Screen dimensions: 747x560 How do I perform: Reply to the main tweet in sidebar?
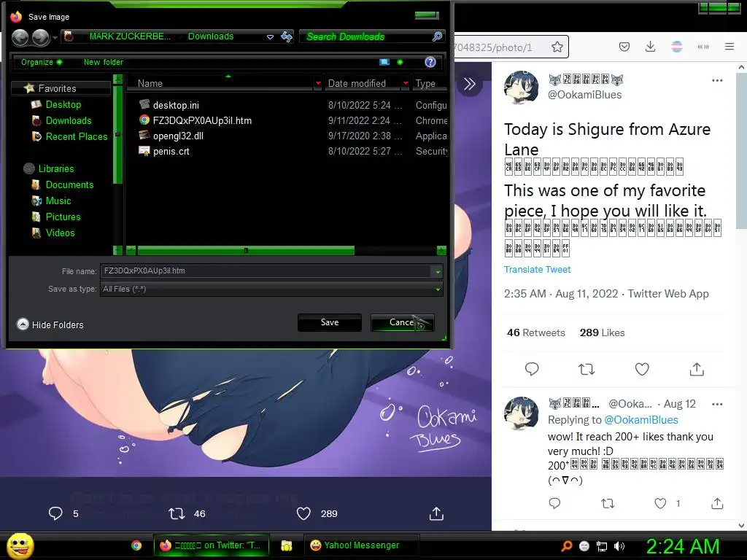point(532,369)
